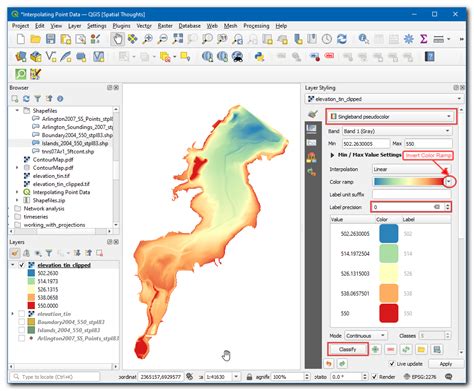Image resolution: width=474 pixels, height=391 pixels.
Task: Toggle the Live update checkbox
Action: 392,364
